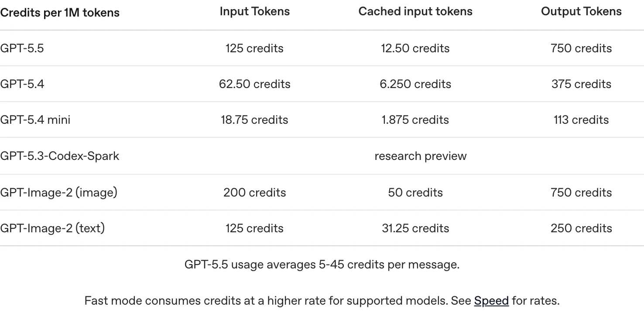The width and height of the screenshot is (644, 319).
Task: Click the Output Tokens column header
Action: tap(581, 12)
